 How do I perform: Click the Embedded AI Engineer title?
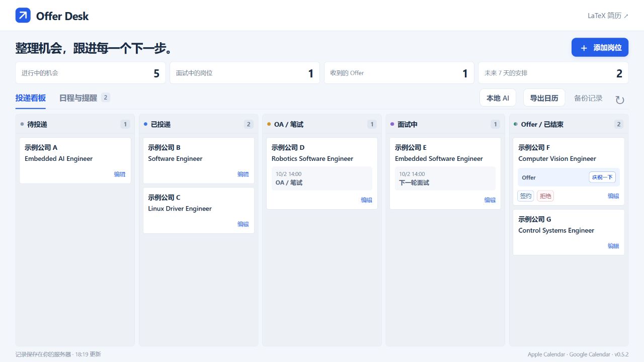(x=59, y=159)
